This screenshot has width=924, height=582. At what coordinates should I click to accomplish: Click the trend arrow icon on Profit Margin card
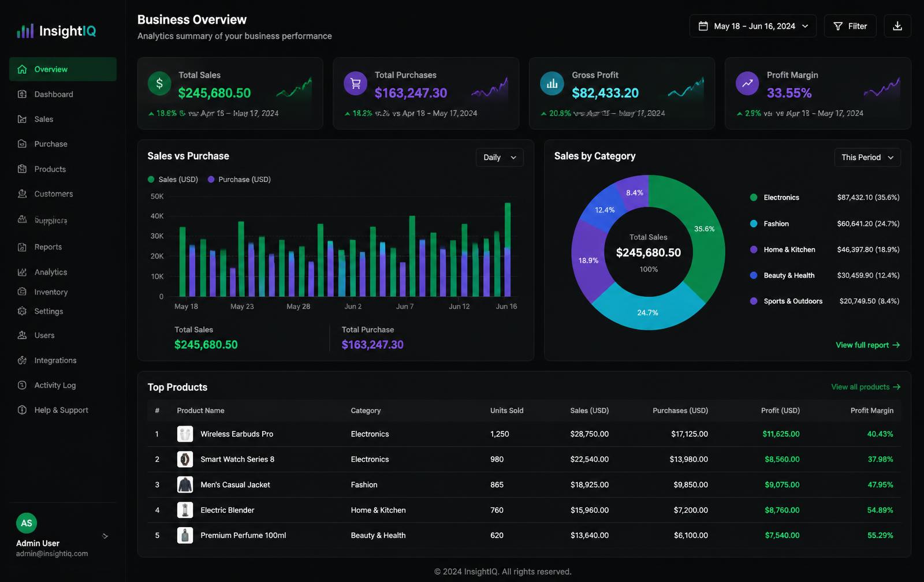click(x=747, y=83)
